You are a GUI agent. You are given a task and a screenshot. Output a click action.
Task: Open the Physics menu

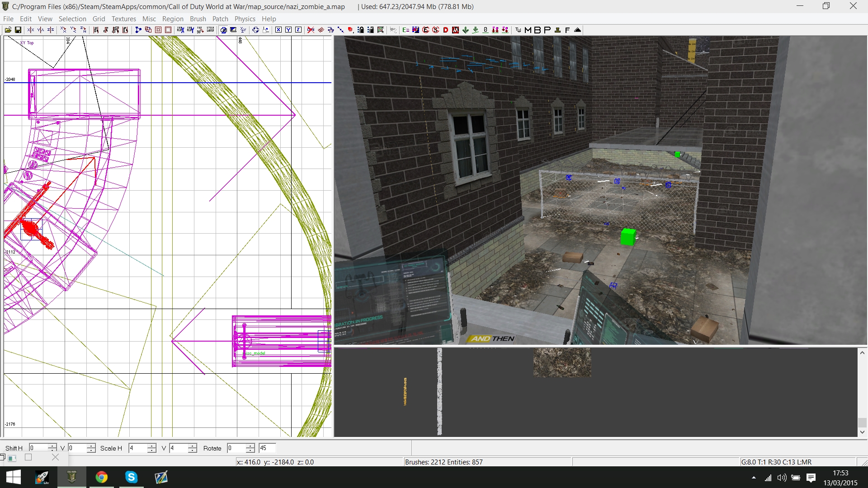pos(245,19)
